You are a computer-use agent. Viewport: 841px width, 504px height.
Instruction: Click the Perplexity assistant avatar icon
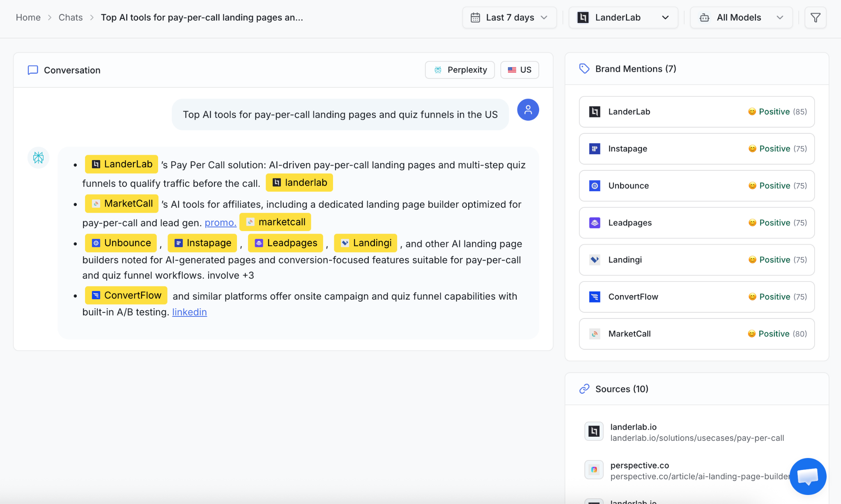pyautogui.click(x=38, y=158)
